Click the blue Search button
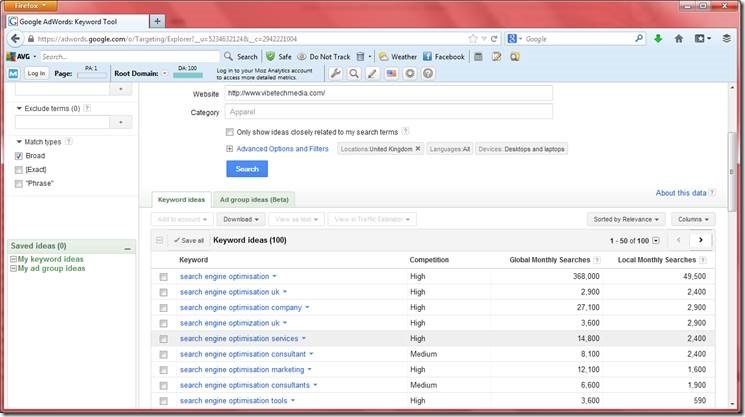 click(247, 169)
